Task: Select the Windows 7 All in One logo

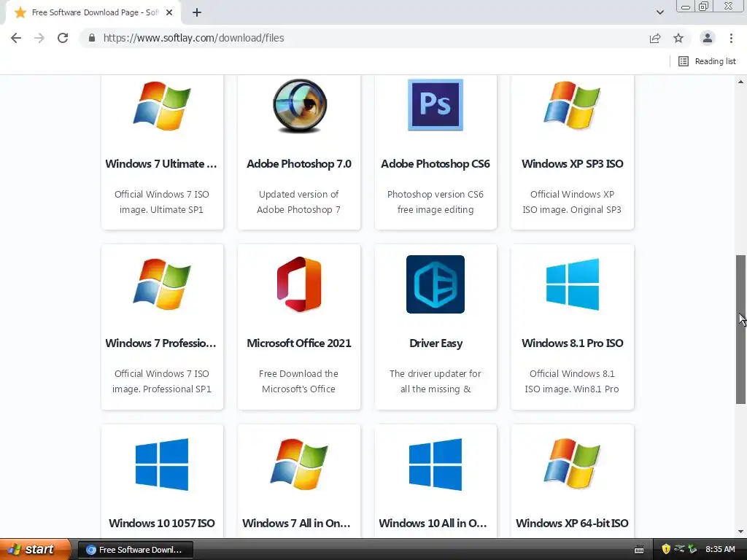Action: (x=299, y=464)
